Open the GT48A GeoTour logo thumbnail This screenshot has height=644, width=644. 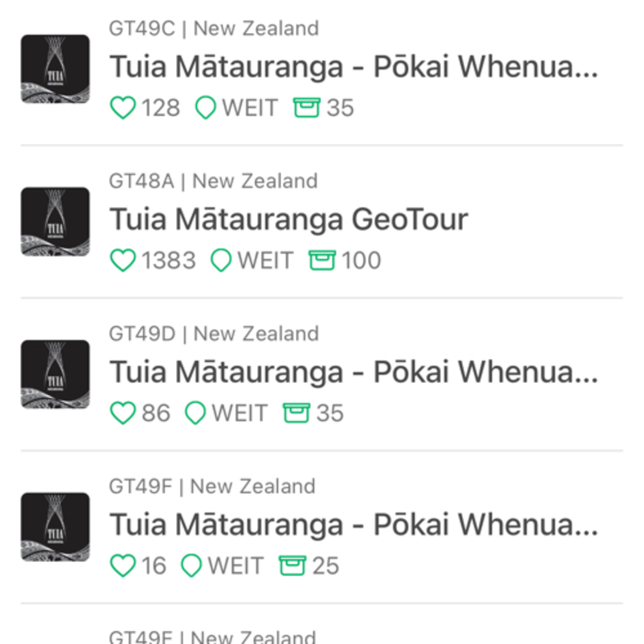[55, 222]
